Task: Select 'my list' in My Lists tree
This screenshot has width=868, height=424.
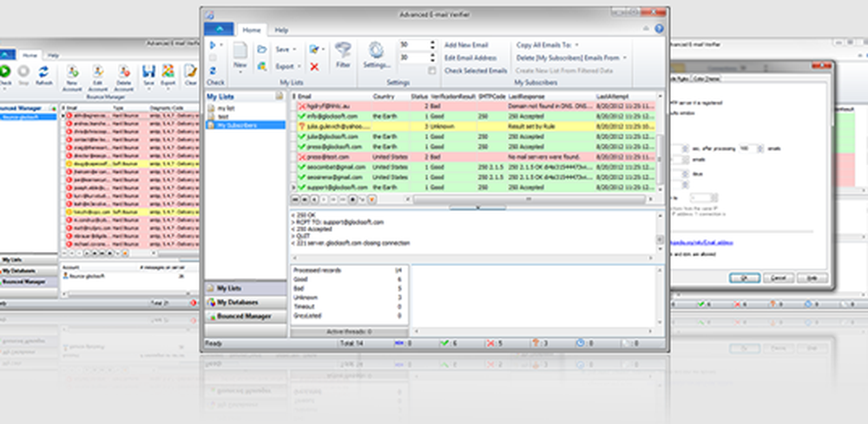Action: pos(227,108)
